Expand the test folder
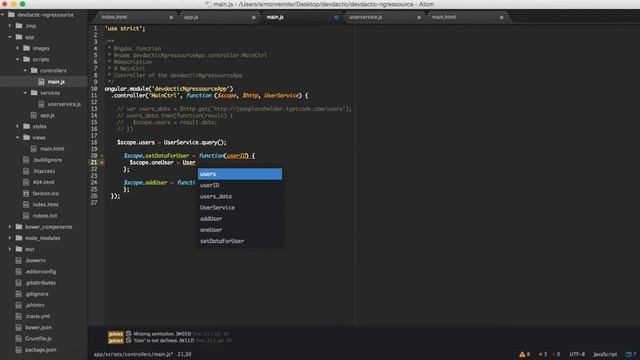Viewport: 640px width, 360px height. click(x=10, y=249)
